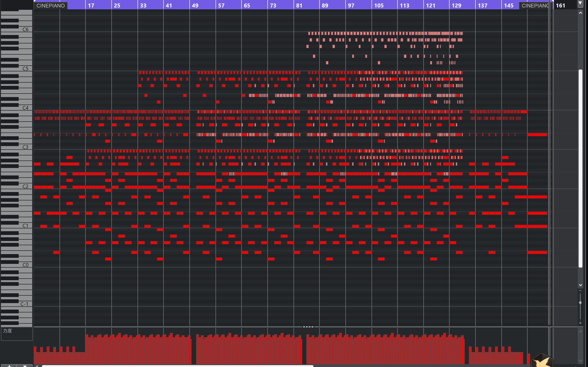Click the vertical scrollbar down arrow
This screenshot has height=367, width=588.
581,285
